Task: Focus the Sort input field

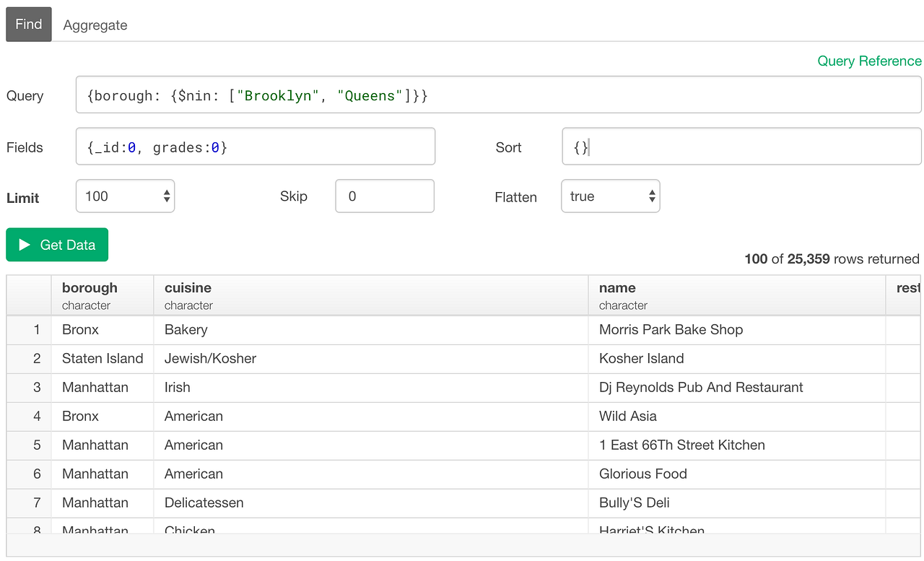Action: pyautogui.click(x=741, y=146)
